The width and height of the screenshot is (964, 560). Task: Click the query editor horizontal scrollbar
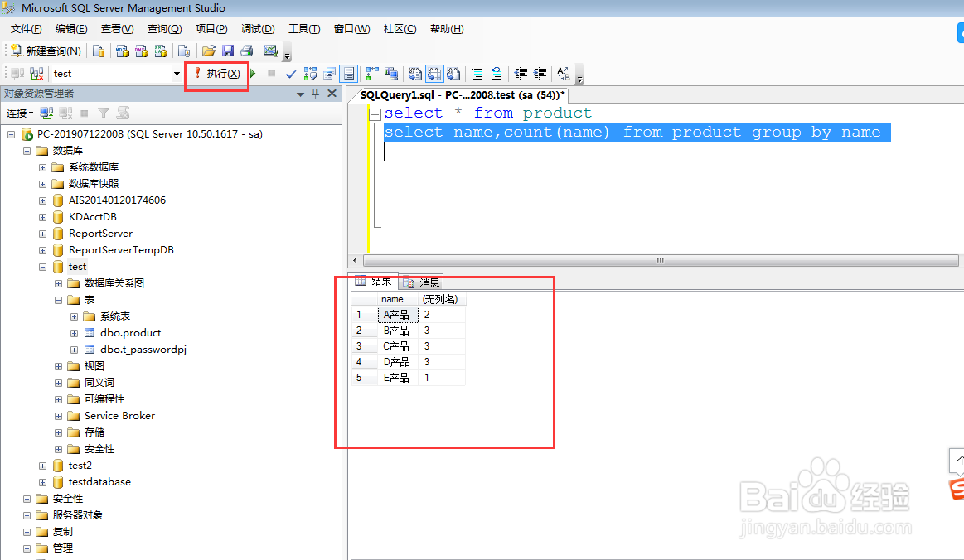tap(660, 261)
